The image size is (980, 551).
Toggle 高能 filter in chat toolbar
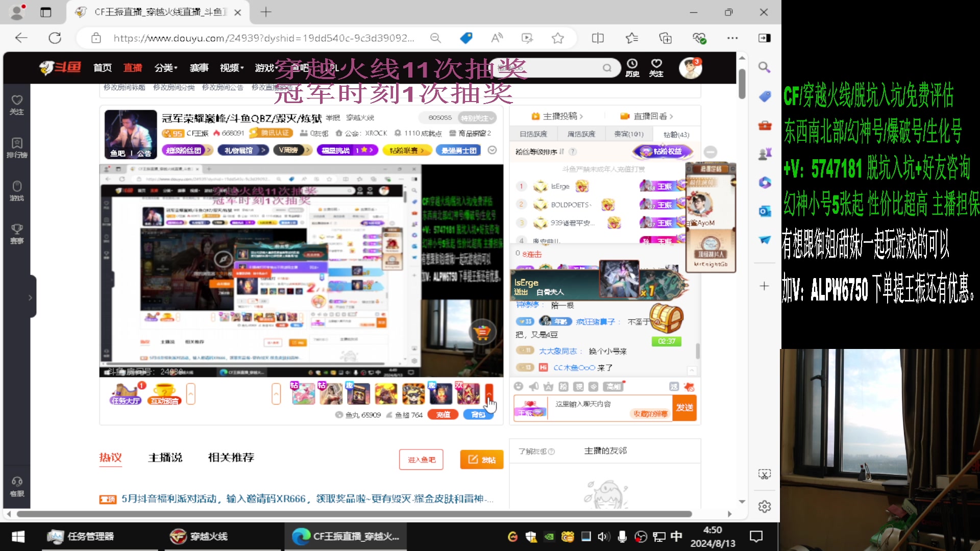coord(613,386)
